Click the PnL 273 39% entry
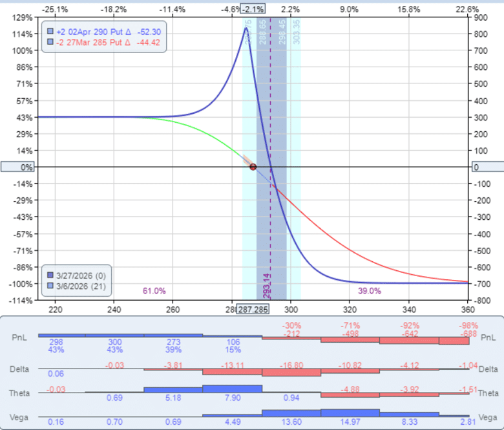504x430 pixels. (x=174, y=346)
